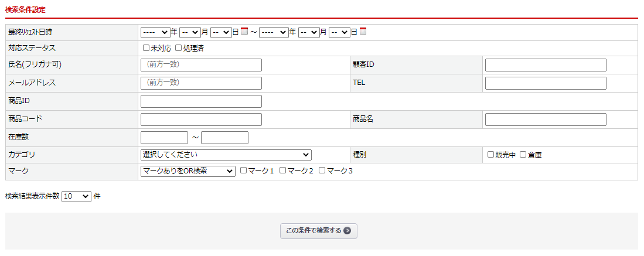Select the マーク3 checkbox

[x=322, y=170]
